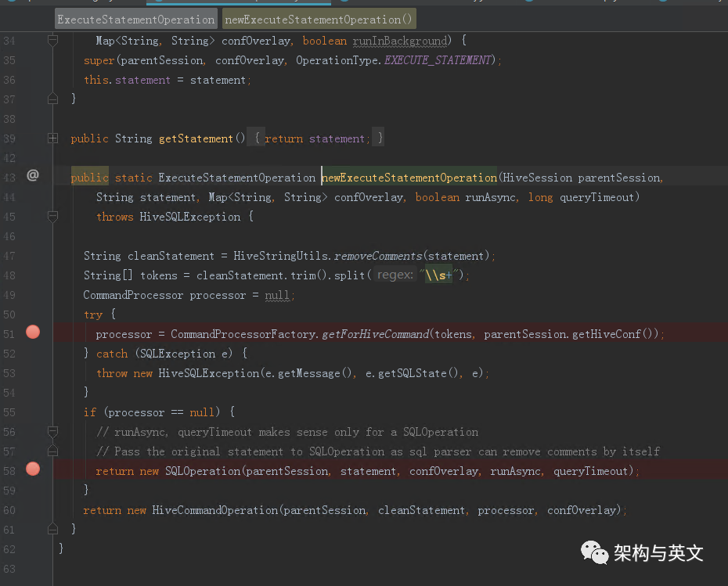Click the ExecuteStatementOperation breadcrumb
This screenshot has height=586, width=728.
pyautogui.click(x=136, y=20)
